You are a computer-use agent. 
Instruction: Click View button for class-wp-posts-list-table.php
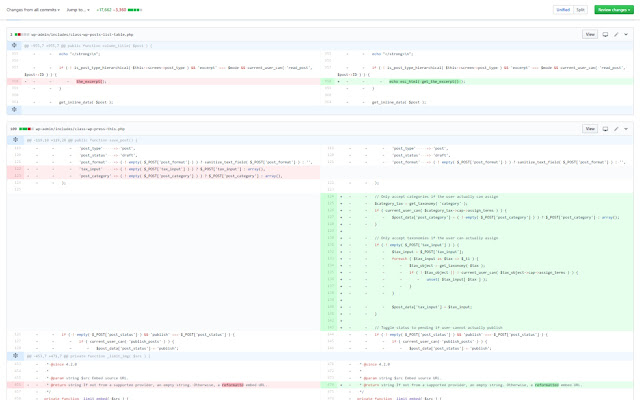click(589, 34)
